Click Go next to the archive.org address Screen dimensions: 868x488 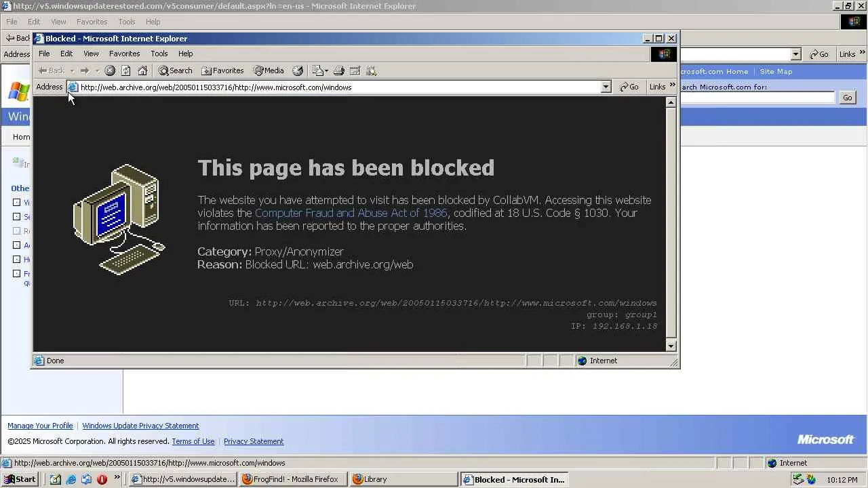click(629, 87)
